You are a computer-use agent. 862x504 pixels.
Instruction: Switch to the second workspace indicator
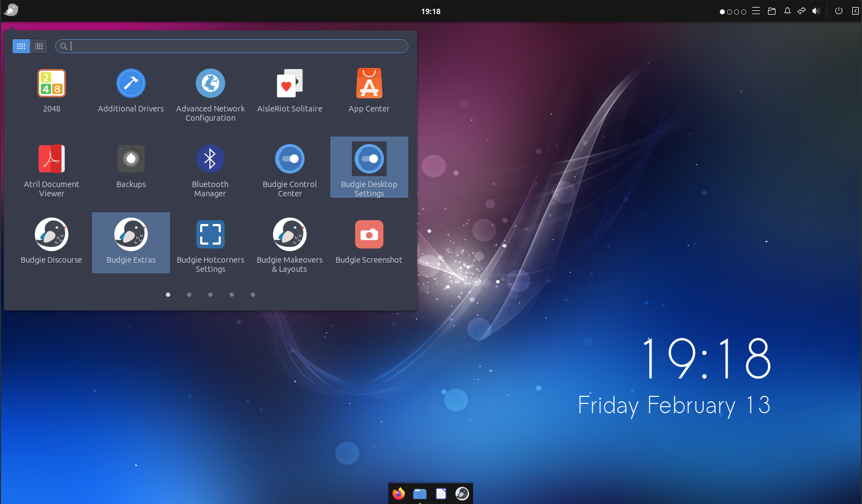coord(729,12)
